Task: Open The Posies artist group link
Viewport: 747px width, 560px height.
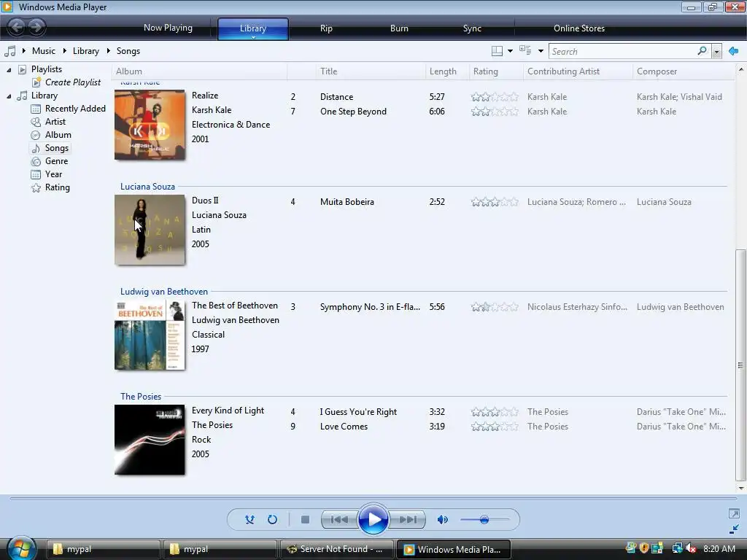Action: [x=141, y=397]
